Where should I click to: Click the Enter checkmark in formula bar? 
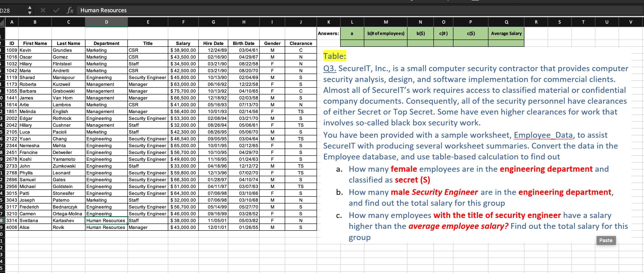[x=56, y=10]
